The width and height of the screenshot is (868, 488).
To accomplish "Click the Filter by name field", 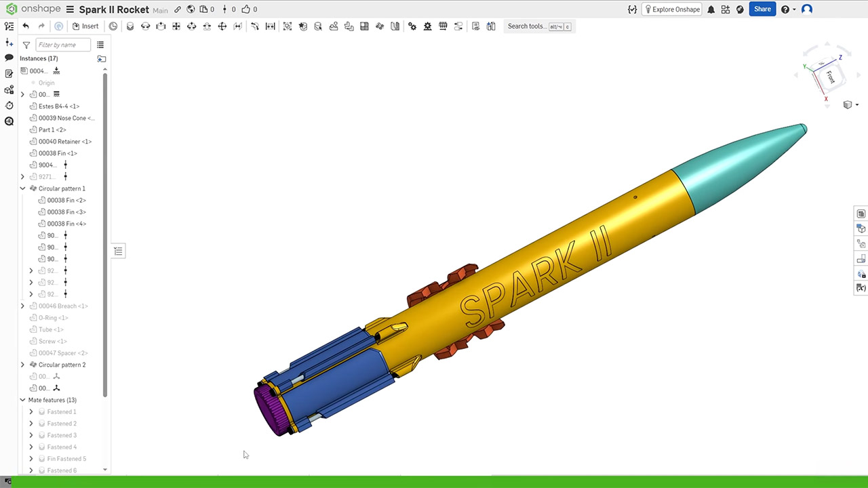I will (63, 45).
